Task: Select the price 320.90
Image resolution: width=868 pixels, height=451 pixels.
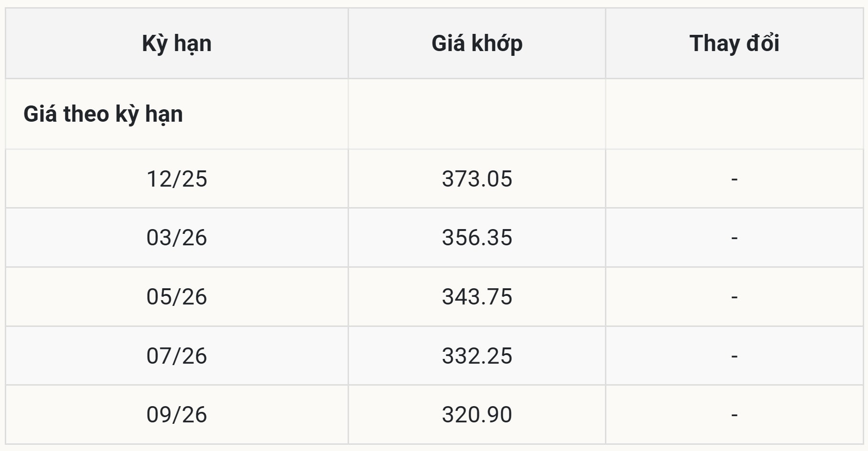Action: click(x=477, y=415)
